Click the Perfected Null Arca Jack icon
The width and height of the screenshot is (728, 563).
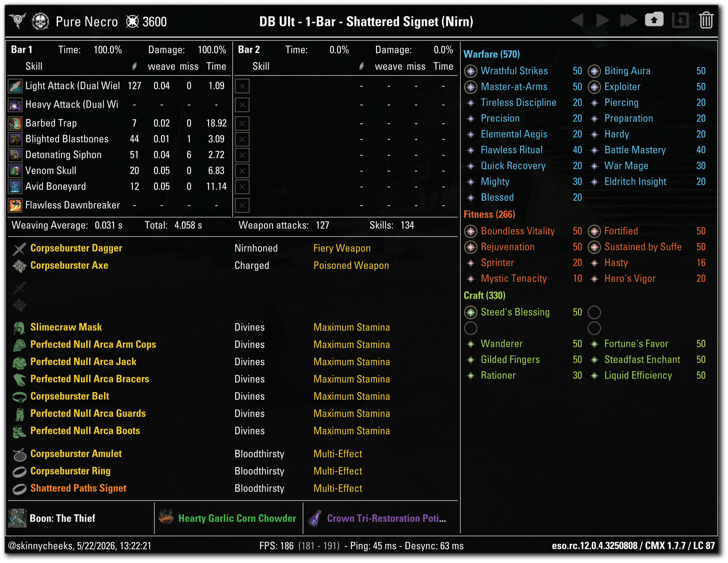tap(19, 362)
